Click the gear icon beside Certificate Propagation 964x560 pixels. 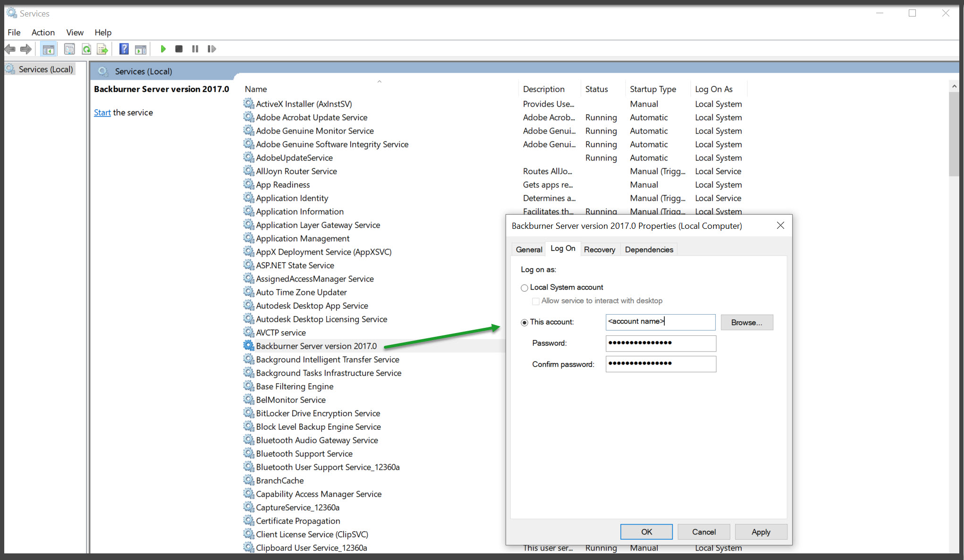249,520
